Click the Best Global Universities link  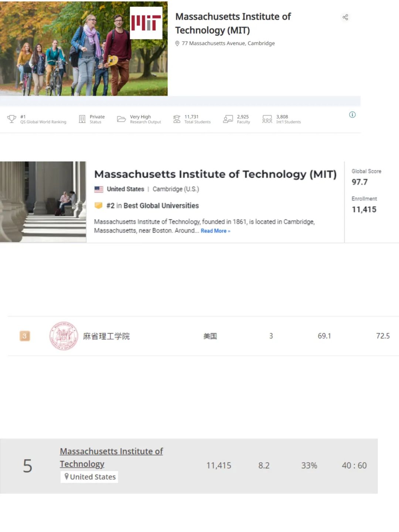tap(161, 205)
